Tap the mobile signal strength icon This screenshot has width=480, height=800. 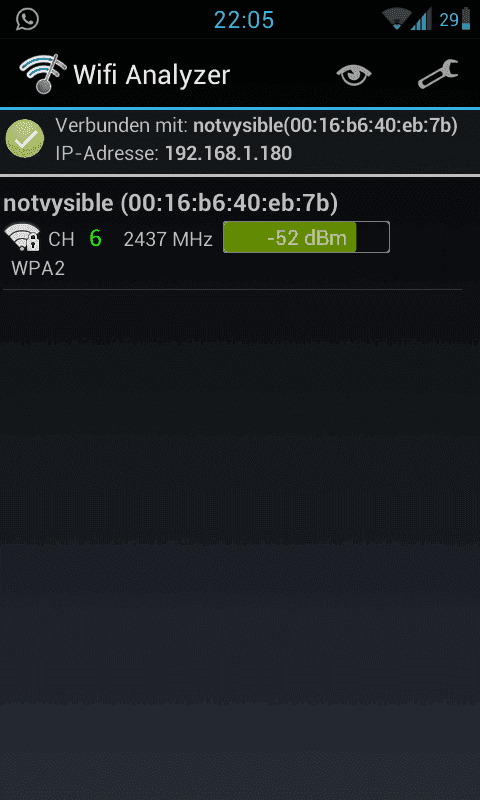tap(421, 19)
